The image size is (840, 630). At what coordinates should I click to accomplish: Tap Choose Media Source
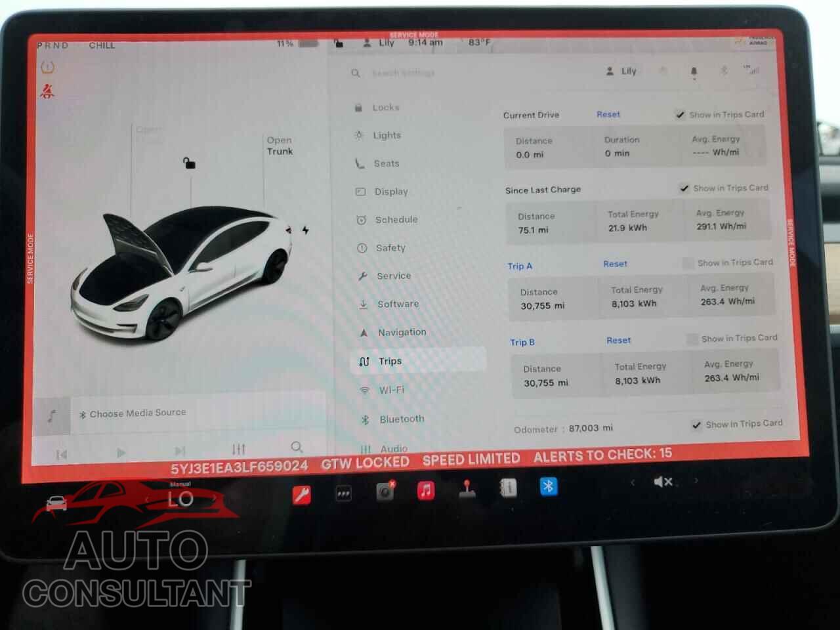click(133, 413)
